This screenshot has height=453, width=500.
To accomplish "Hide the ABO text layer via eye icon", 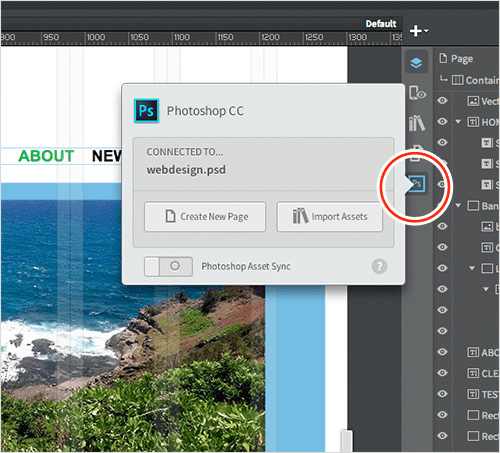I will (442, 352).
